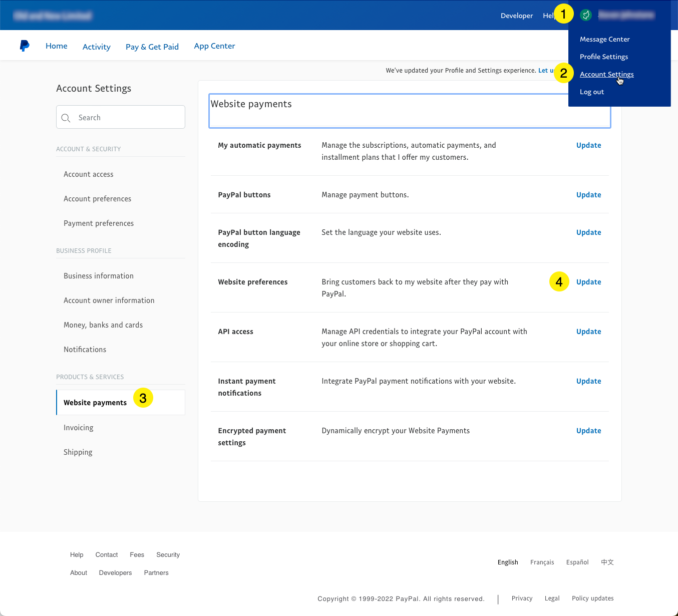Image resolution: width=678 pixels, height=616 pixels.
Task: Open the Privacy footer link
Action: 522,598
